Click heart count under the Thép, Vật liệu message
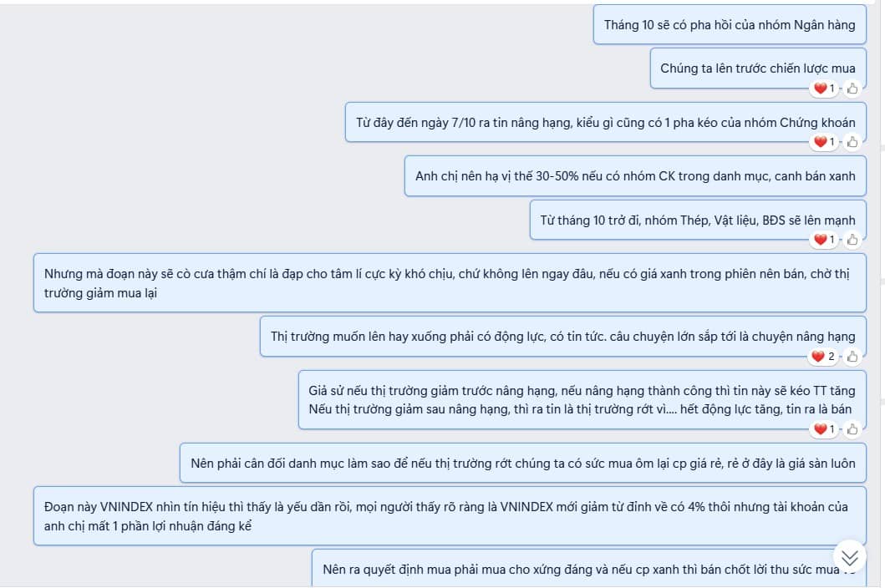This screenshot has height=588, width=885. click(x=824, y=240)
